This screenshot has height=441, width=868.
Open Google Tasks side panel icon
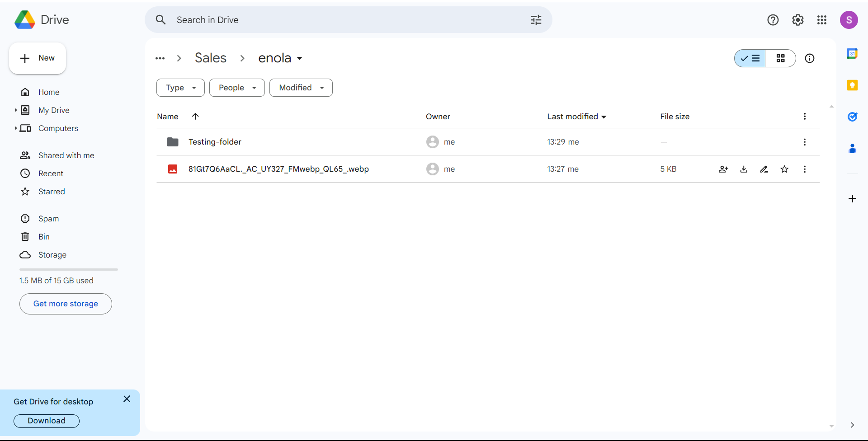click(852, 117)
